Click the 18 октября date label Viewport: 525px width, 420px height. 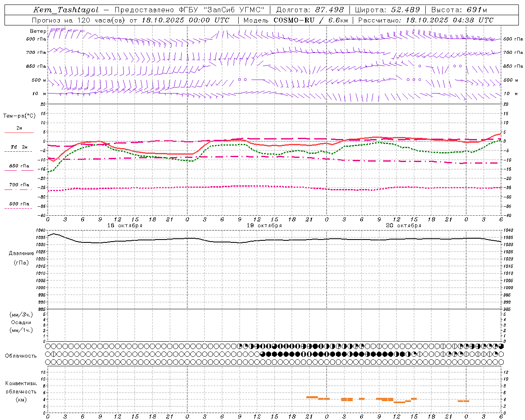point(125,226)
